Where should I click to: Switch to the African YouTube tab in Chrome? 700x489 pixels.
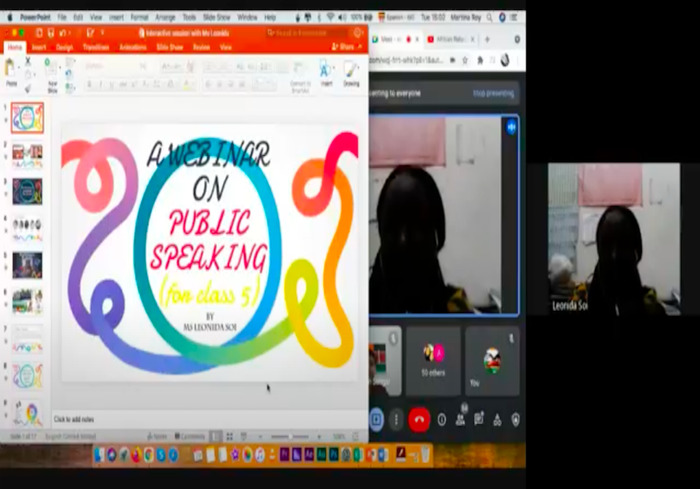(x=451, y=39)
